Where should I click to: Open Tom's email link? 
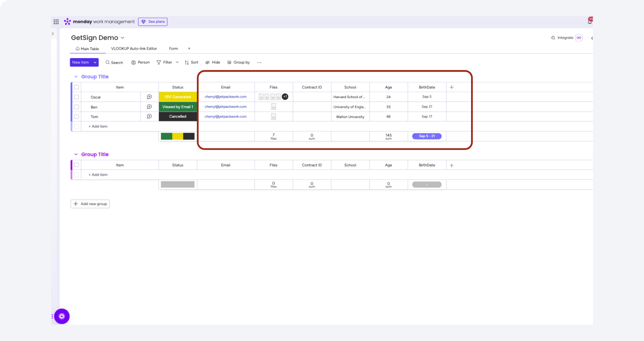(x=225, y=116)
